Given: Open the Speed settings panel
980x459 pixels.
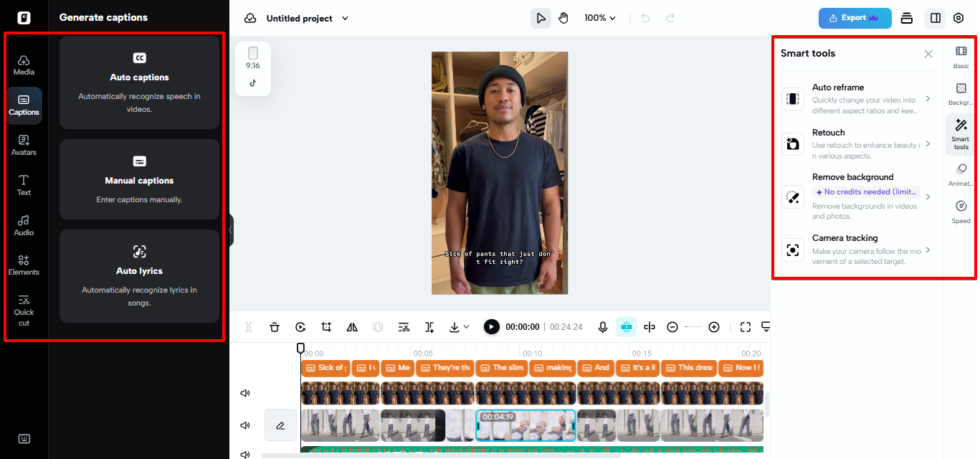Looking at the screenshot, I should click(x=961, y=212).
